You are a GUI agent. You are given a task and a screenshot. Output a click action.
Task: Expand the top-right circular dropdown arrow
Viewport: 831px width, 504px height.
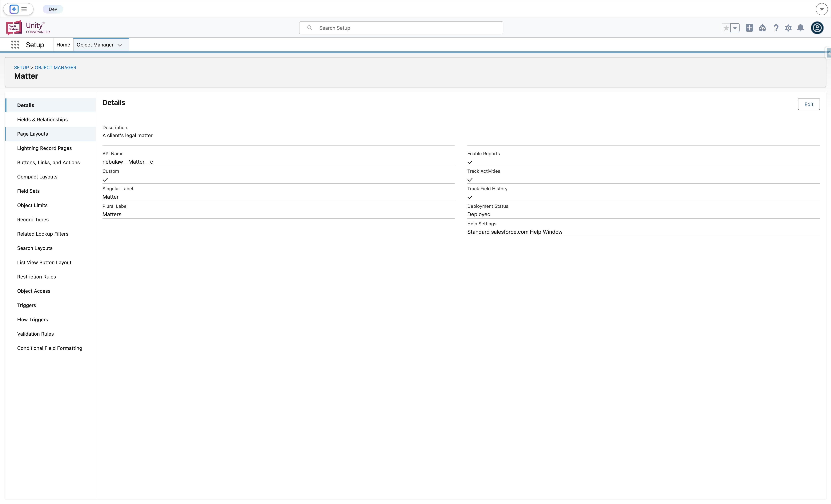click(x=821, y=9)
